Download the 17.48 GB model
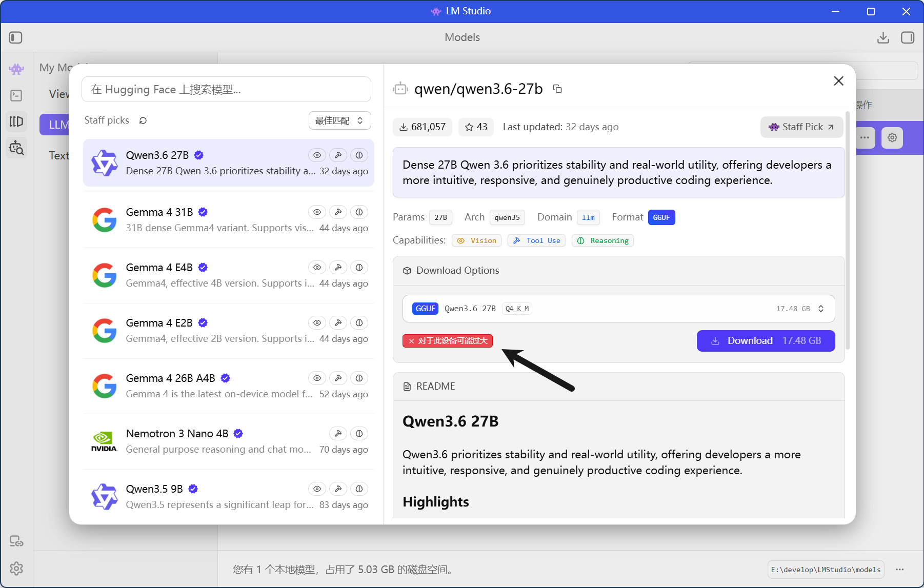 (x=766, y=341)
